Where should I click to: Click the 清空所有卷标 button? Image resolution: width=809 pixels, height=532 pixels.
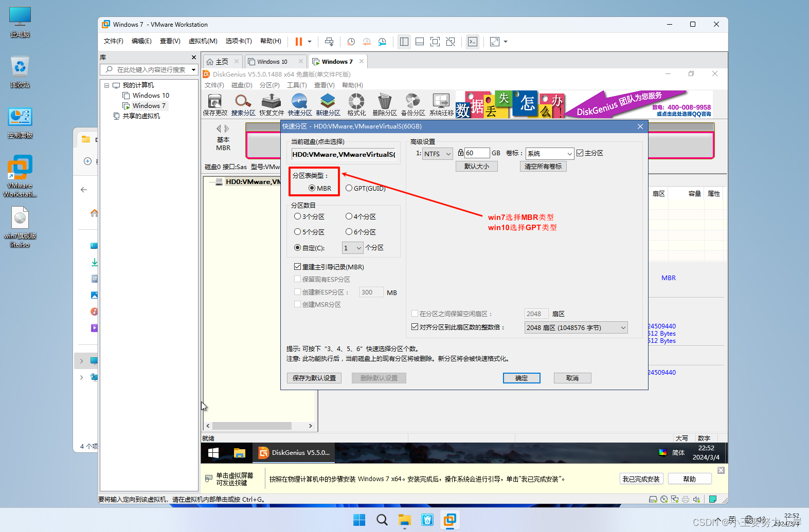coord(543,167)
